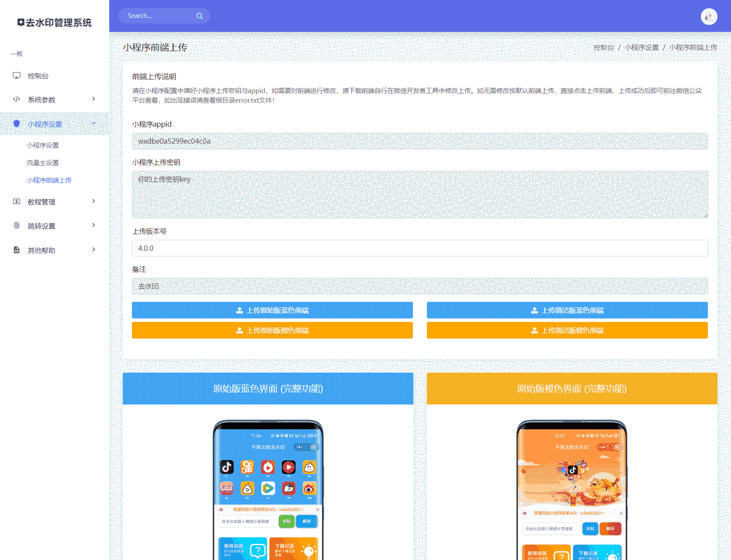Expand the 系统参数 menu chevron
This screenshot has height=560, width=731.
pyautogui.click(x=94, y=99)
